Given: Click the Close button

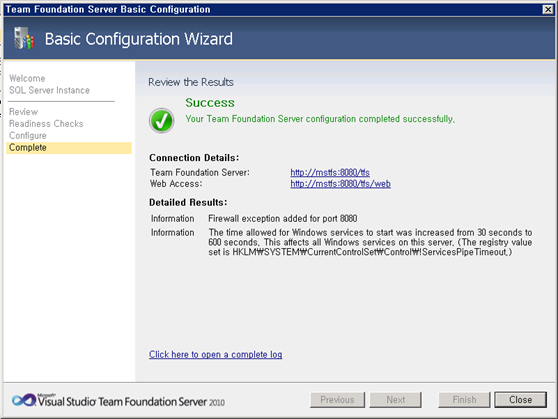Looking at the screenshot, I should pyautogui.click(x=520, y=400).
